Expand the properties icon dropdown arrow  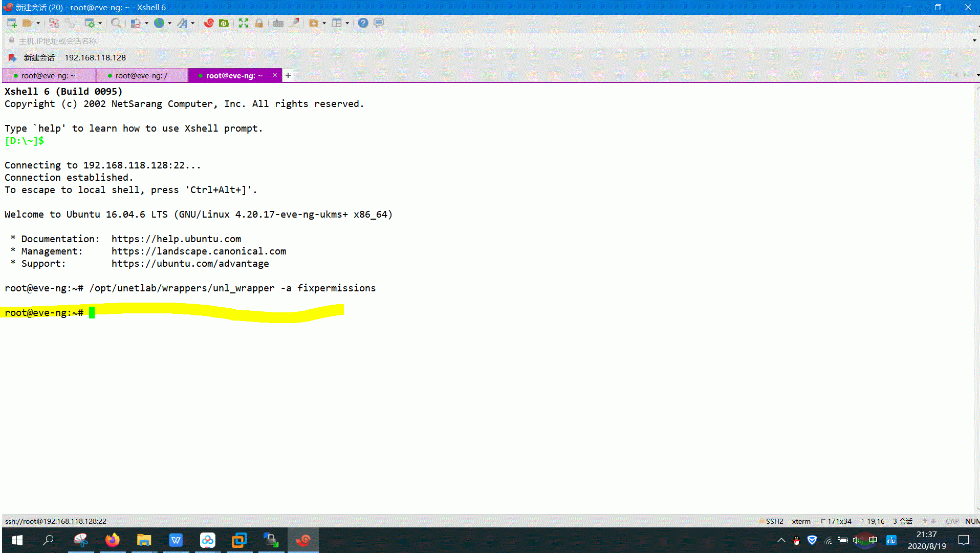tap(100, 23)
